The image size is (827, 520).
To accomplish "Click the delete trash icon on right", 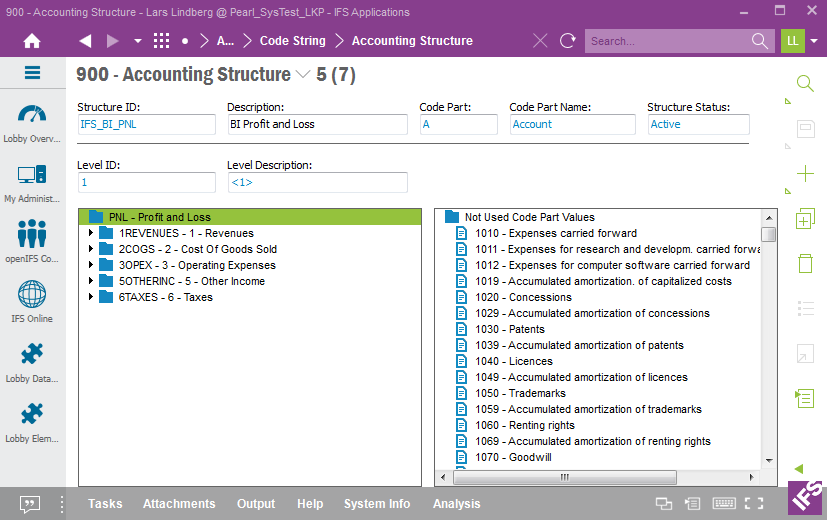I will point(805,264).
